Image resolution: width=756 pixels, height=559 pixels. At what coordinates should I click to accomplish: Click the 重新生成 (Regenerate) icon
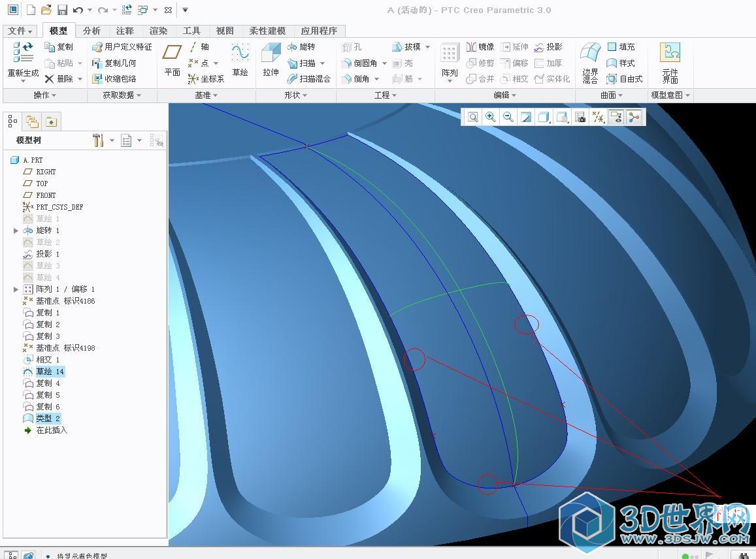coord(23,60)
